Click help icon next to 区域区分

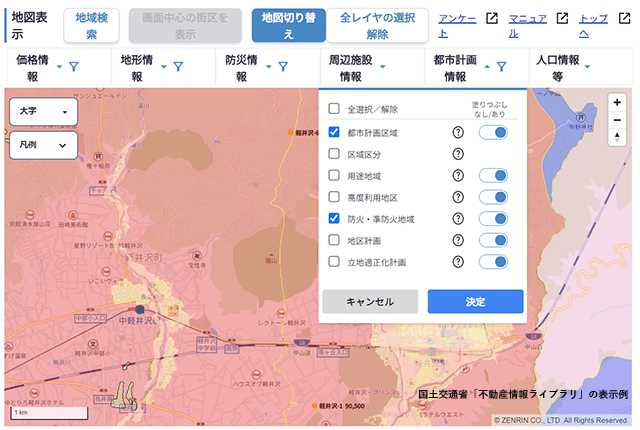458,154
